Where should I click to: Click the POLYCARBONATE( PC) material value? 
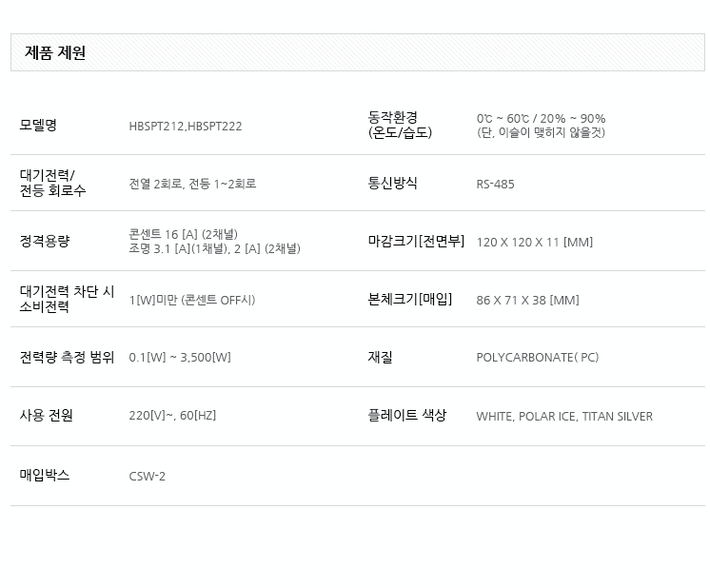point(537,358)
